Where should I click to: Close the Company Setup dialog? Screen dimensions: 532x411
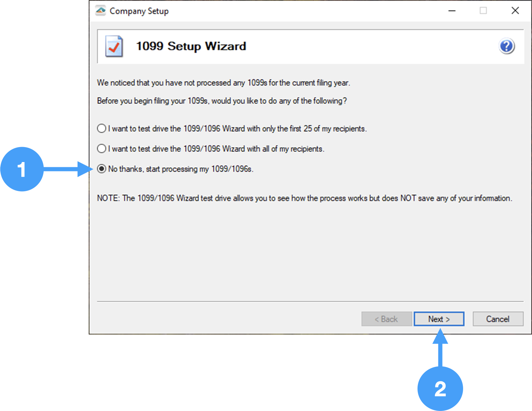coord(515,11)
